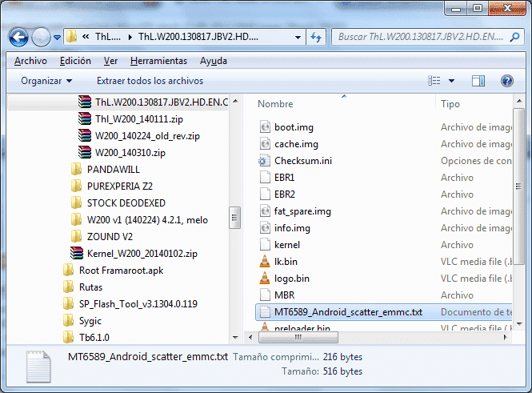Open the Ver menu

pyautogui.click(x=110, y=61)
